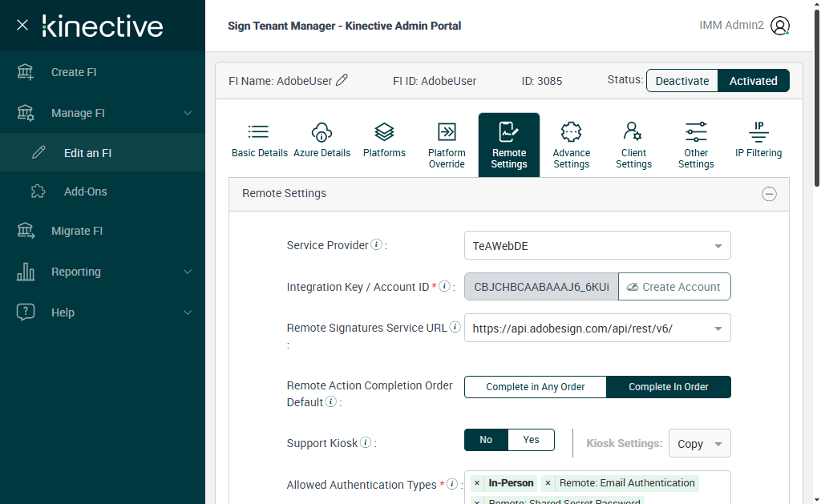The image size is (821, 504).
Task: Click the Sign Tenant Manager page title
Action: coord(345,26)
